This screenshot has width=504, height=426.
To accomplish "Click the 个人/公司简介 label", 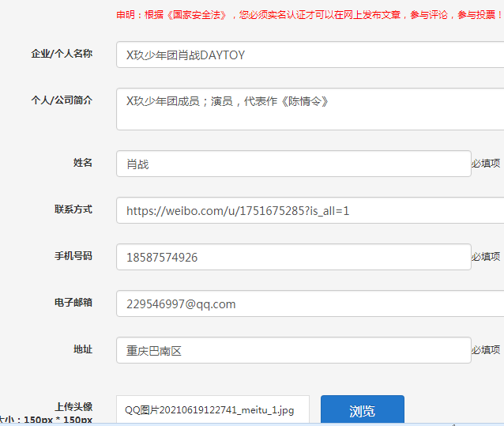I will click(62, 100).
